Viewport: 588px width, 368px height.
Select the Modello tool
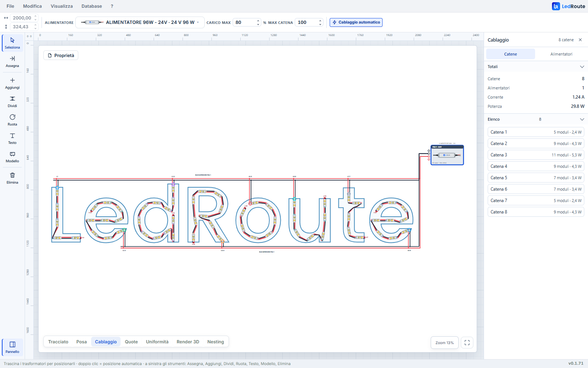pos(12,157)
